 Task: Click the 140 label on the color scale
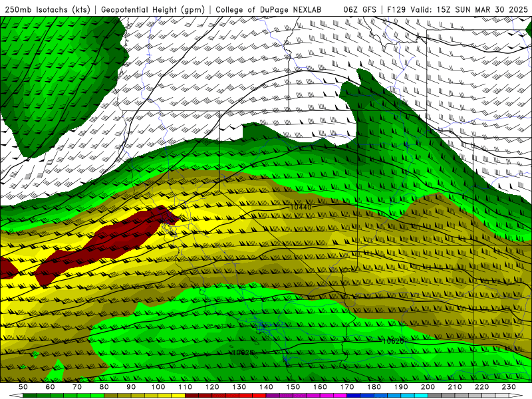267,387
